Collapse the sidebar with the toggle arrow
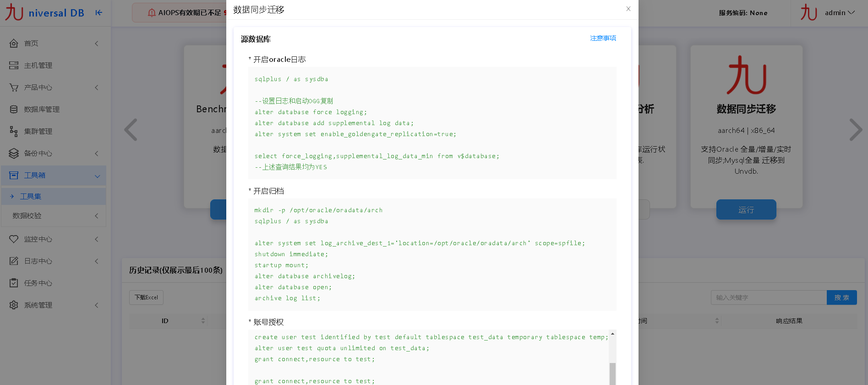The width and height of the screenshot is (868, 385). pyautogui.click(x=98, y=13)
